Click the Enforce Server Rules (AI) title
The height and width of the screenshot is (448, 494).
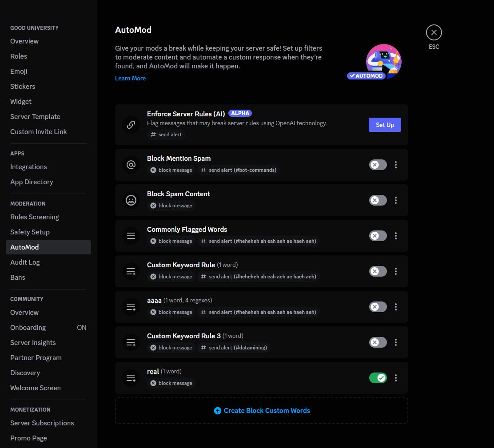pyautogui.click(x=186, y=114)
